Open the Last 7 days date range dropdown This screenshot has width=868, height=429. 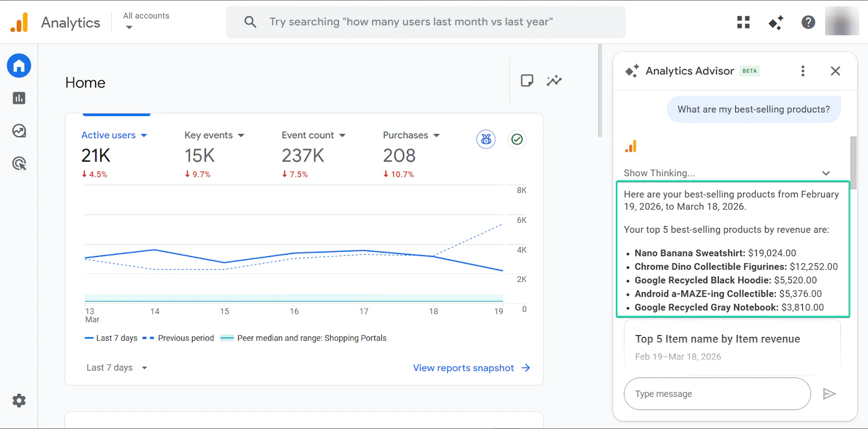[x=117, y=368]
